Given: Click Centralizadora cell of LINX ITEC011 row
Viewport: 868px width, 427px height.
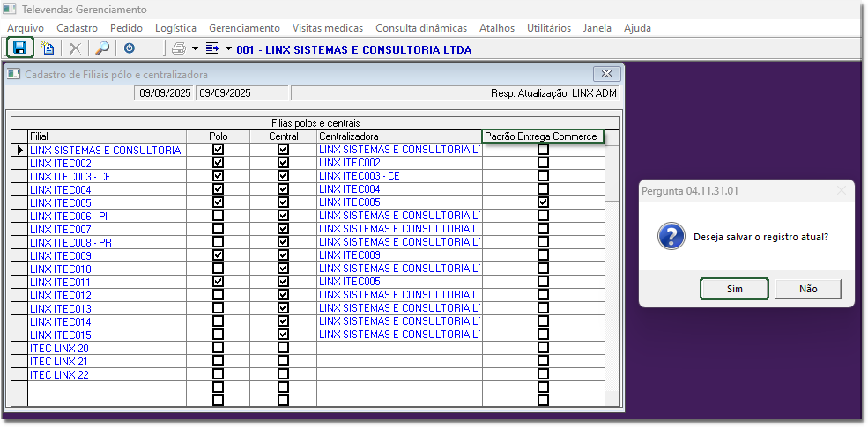Looking at the screenshot, I should [399, 282].
